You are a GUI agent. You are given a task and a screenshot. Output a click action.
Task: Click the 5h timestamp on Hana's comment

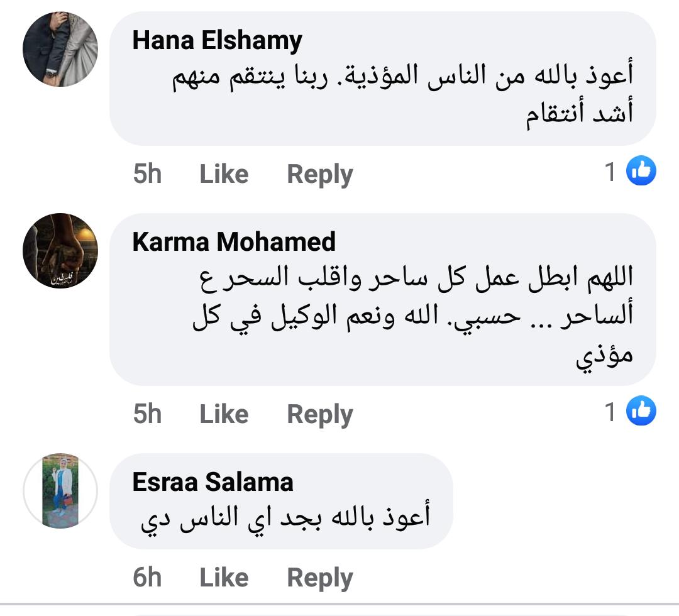147,174
